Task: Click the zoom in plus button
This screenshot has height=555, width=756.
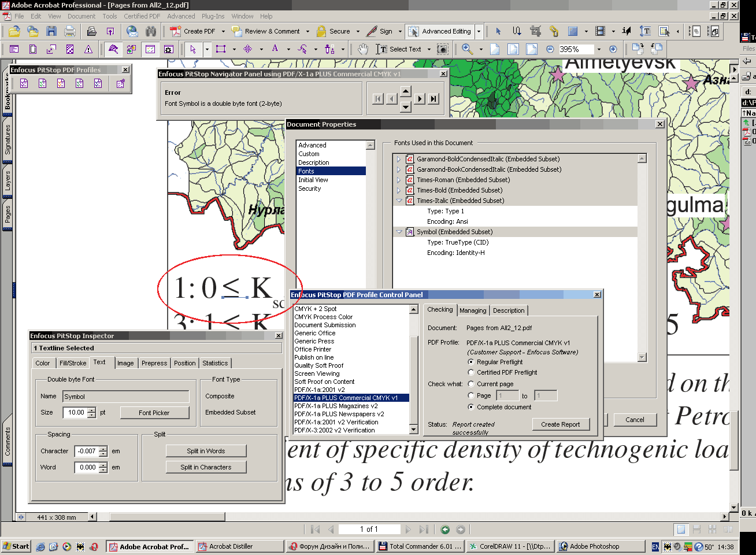Action: (613, 49)
